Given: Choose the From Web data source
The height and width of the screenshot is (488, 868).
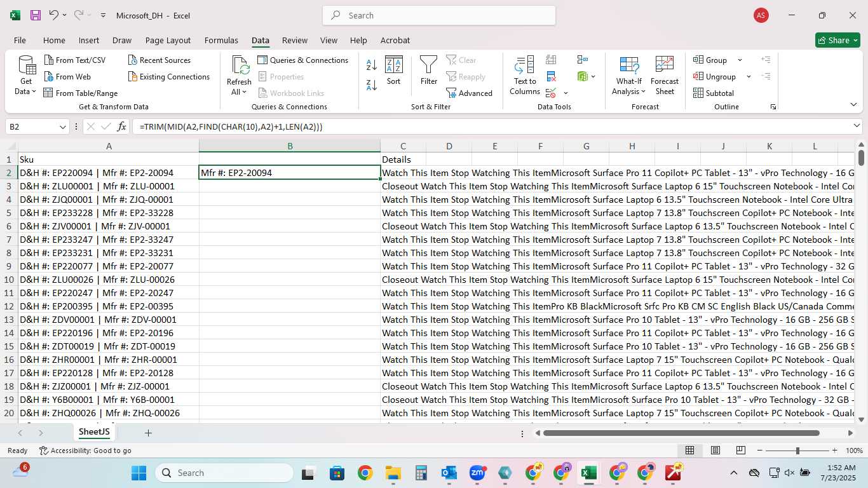Looking at the screenshot, I should click(x=67, y=77).
